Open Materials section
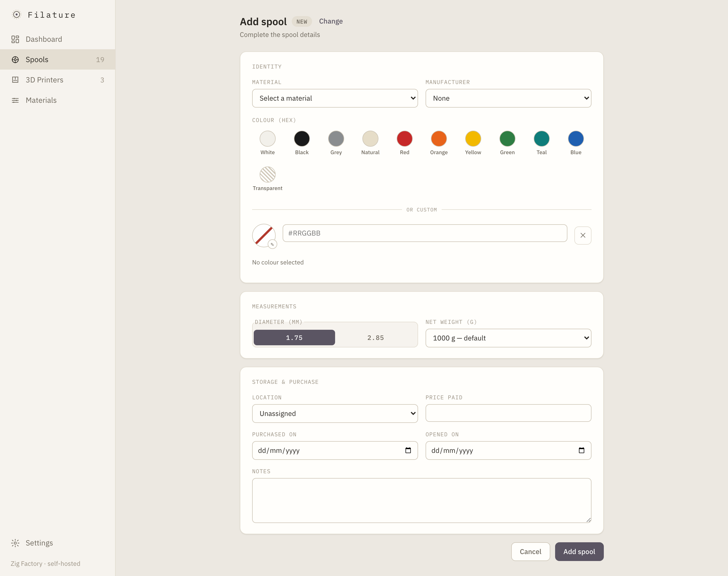Image resolution: width=728 pixels, height=576 pixels. click(58, 100)
